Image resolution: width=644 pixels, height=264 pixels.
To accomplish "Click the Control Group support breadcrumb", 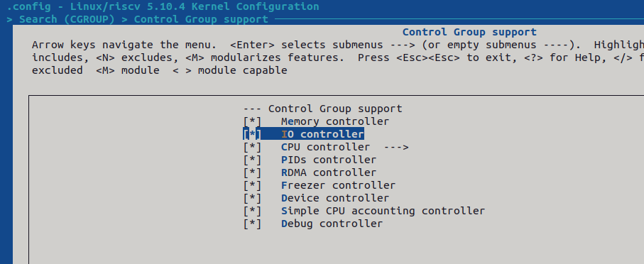I will pyautogui.click(x=201, y=19).
